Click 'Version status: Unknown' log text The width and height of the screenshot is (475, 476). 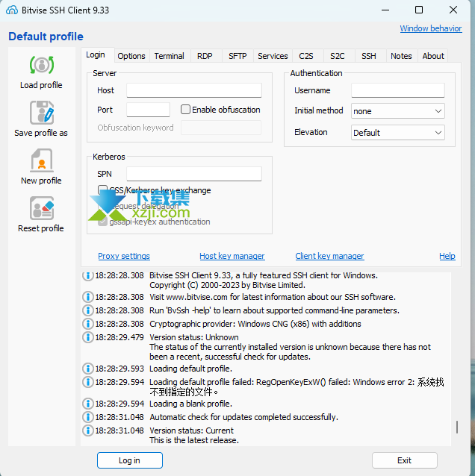click(194, 337)
